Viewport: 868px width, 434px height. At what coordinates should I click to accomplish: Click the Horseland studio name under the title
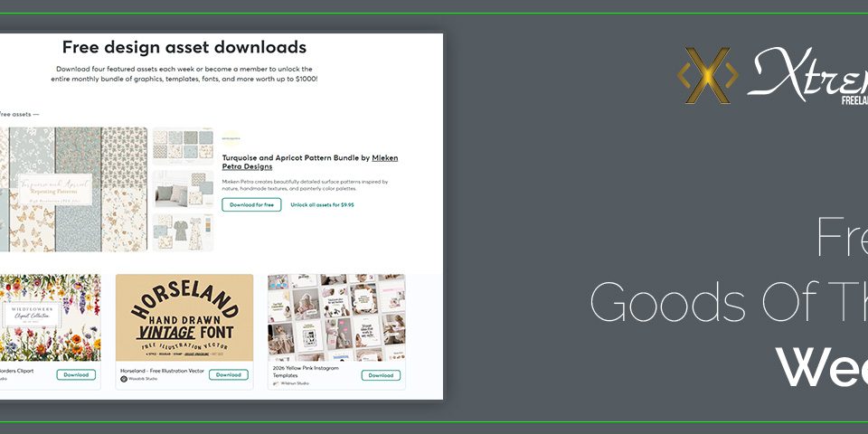point(143,379)
